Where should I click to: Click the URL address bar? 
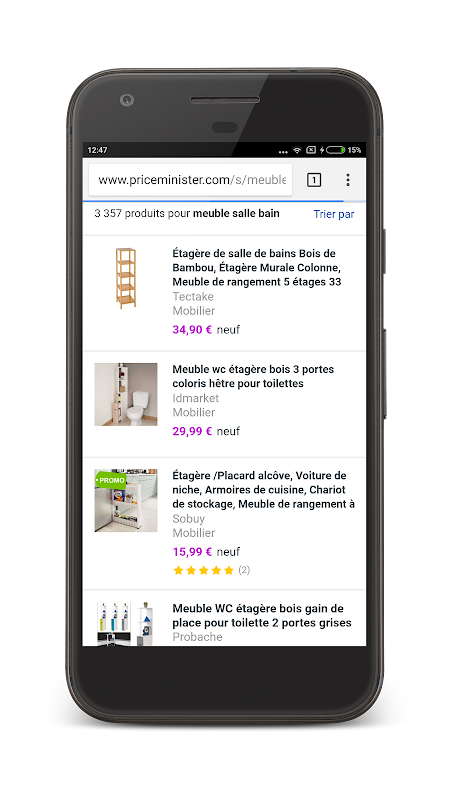[x=190, y=180]
